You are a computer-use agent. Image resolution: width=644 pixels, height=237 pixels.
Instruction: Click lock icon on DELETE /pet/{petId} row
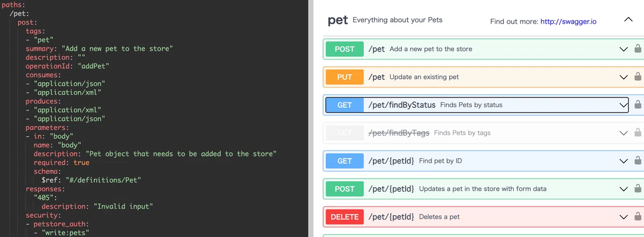[x=638, y=217]
